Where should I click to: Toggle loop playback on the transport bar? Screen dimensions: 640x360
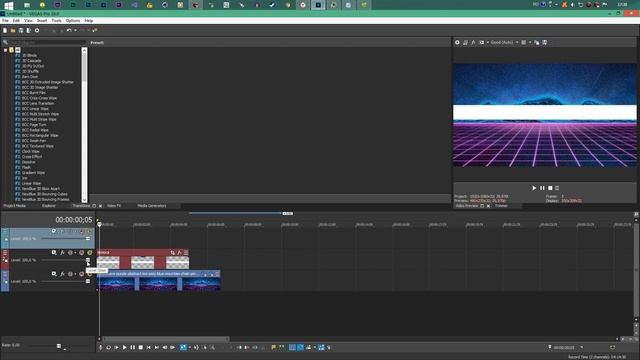coord(109,347)
